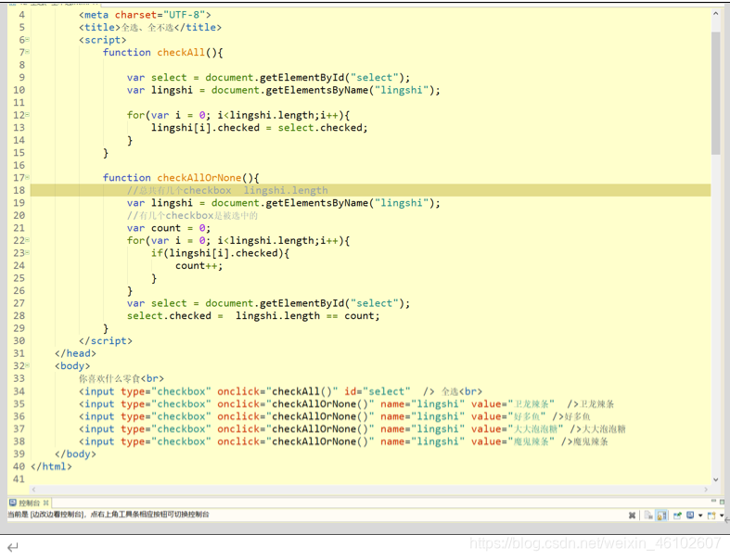Screen dimensions: 730x560
Task: Click 'var count = 0;' on line 21
Action: [169, 228]
